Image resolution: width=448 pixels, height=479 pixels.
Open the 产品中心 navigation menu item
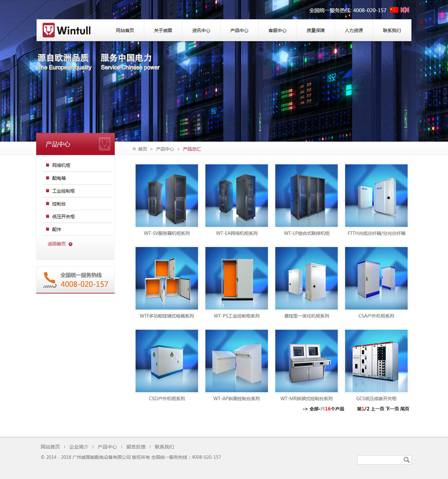(239, 31)
